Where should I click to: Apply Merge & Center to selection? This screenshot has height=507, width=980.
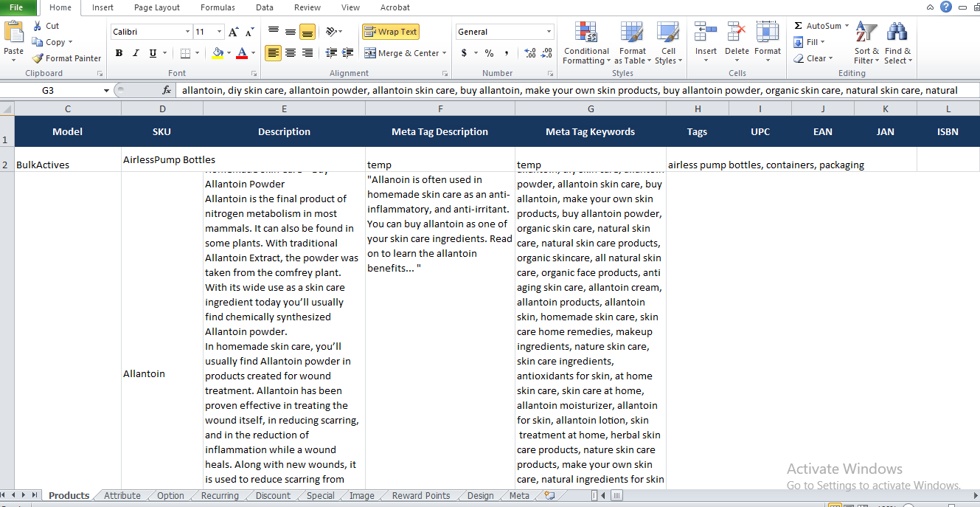[x=403, y=52]
